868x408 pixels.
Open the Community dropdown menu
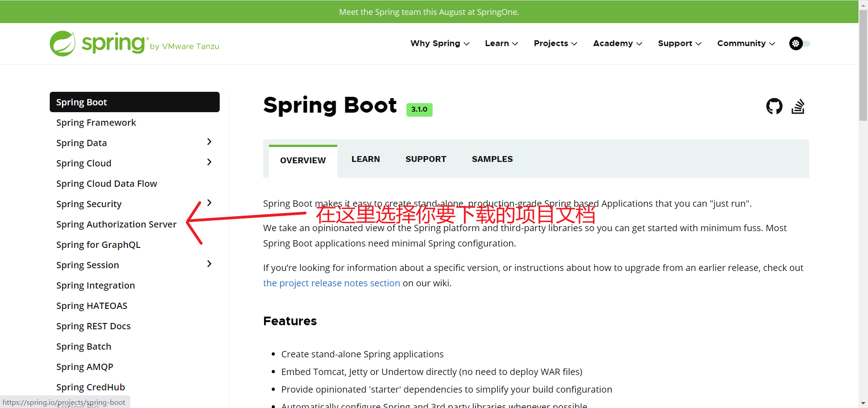pyautogui.click(x=746, y=43)
